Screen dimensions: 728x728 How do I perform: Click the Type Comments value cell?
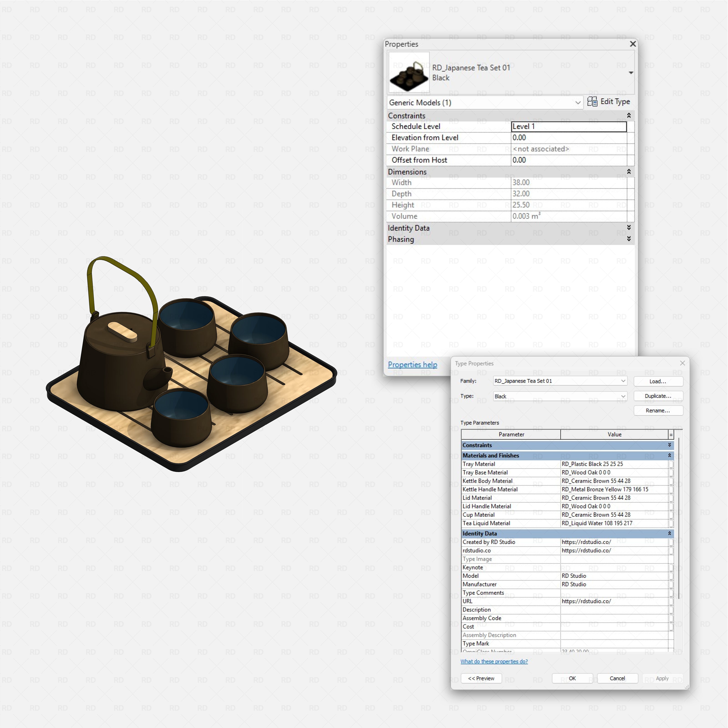tap(614, 593)
